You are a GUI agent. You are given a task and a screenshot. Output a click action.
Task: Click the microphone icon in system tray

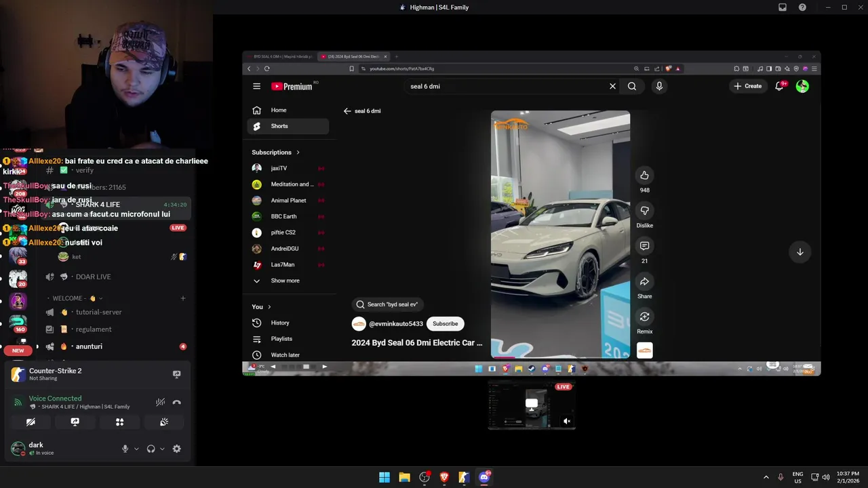[x=781, y=477]
